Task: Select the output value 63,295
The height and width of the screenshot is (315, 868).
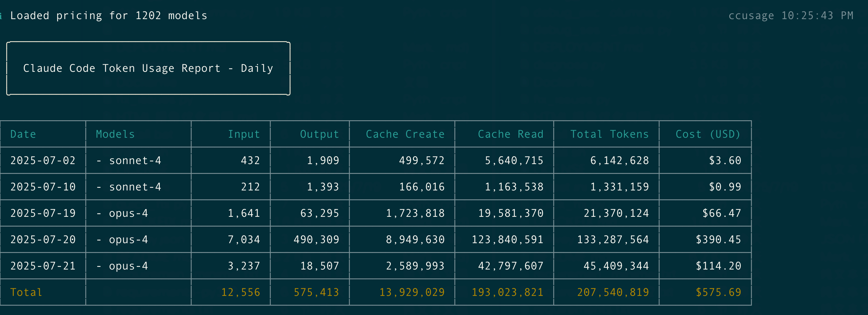Action: point(319,213)
